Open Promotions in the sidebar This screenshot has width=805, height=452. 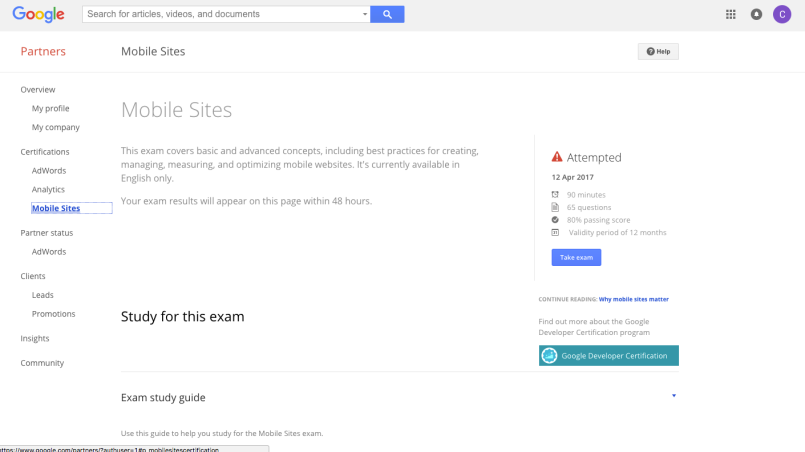(x=53, y=314)
